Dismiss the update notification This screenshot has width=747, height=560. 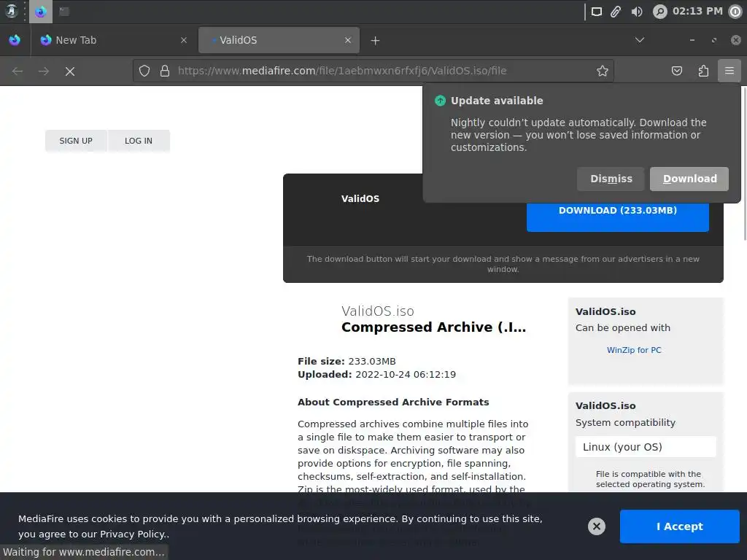pyautogui.click(x=611, y=179)
